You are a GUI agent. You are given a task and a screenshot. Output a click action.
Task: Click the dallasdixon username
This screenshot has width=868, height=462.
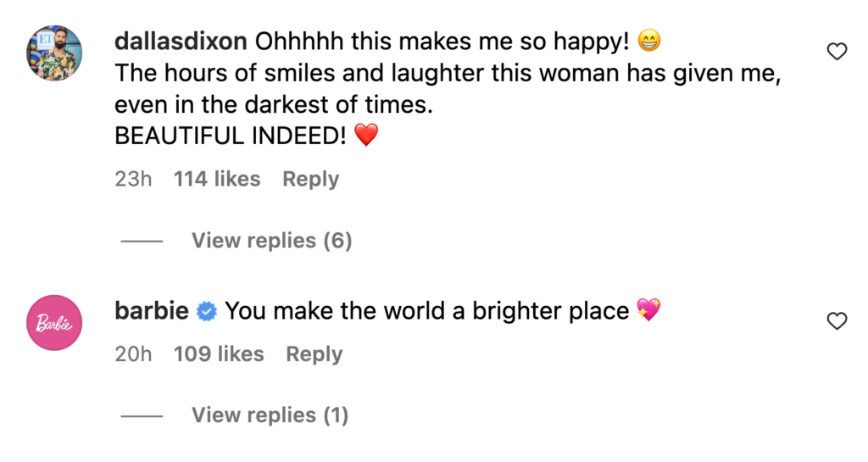point(181,42)
